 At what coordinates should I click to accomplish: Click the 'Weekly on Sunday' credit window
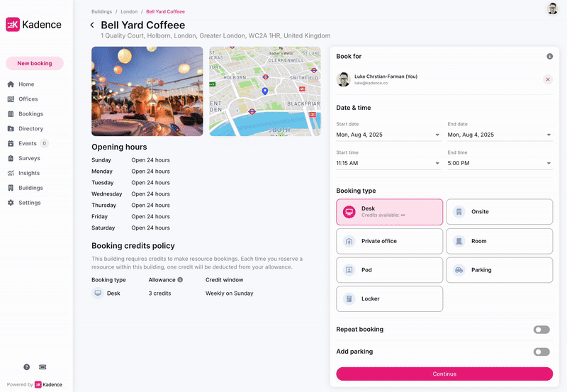tap(229, 293)
